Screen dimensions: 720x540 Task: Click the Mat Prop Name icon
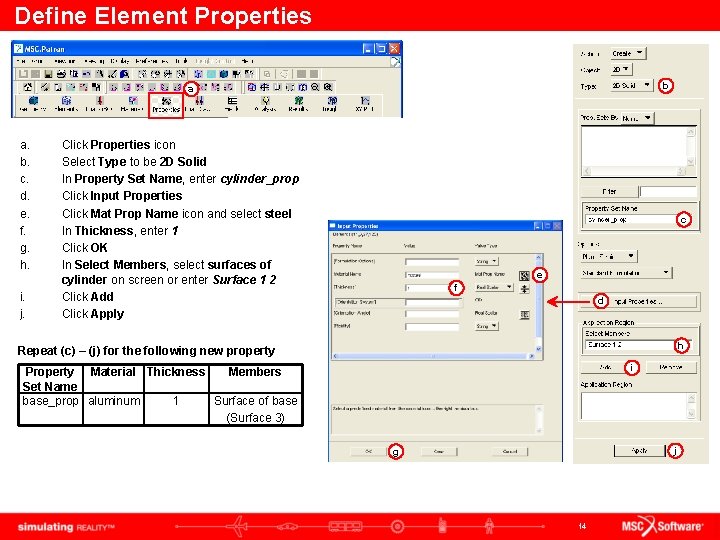pyautogui.click(x=524, y=276)
